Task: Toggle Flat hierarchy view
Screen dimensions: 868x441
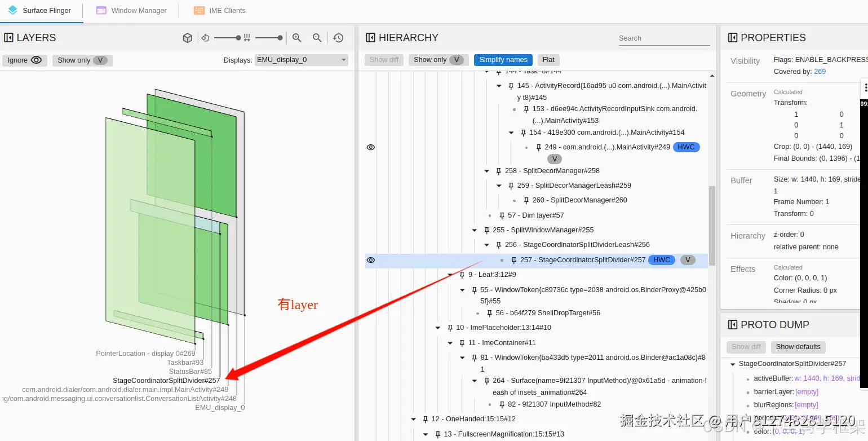Action: coord(548,60)
